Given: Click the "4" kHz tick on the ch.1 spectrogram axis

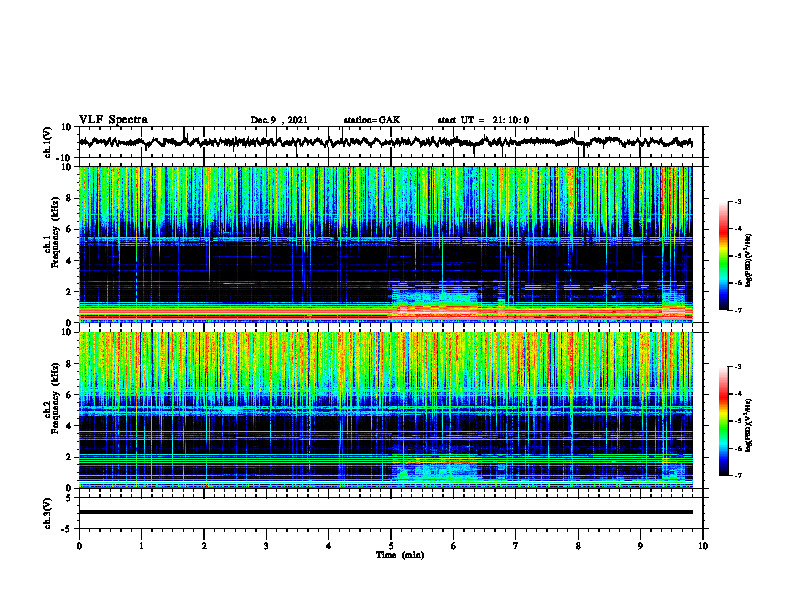Looking at the screenshot, I should (69, 261).
